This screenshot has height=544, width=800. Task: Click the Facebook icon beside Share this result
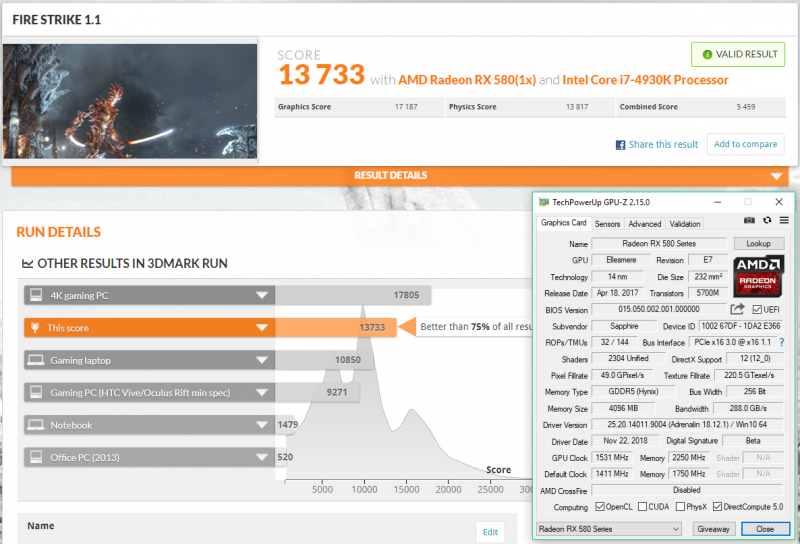pos(620,145)
